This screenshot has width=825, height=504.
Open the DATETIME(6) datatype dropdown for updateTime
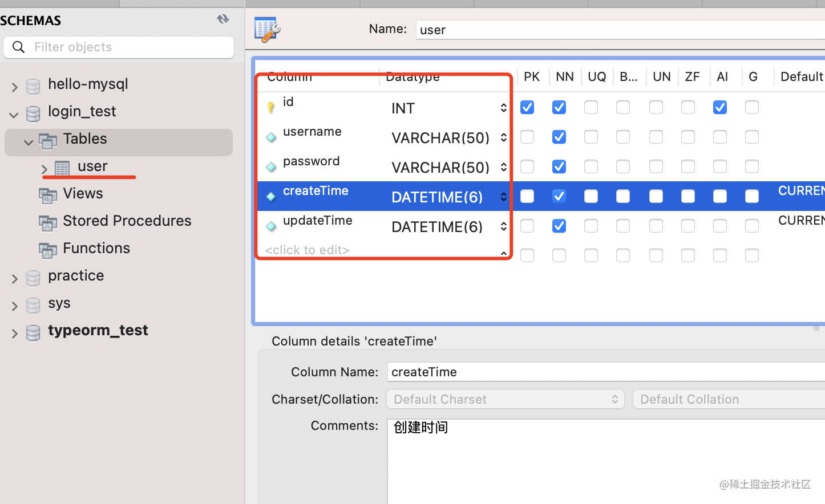pyautogui.click(x=504, y=226)
